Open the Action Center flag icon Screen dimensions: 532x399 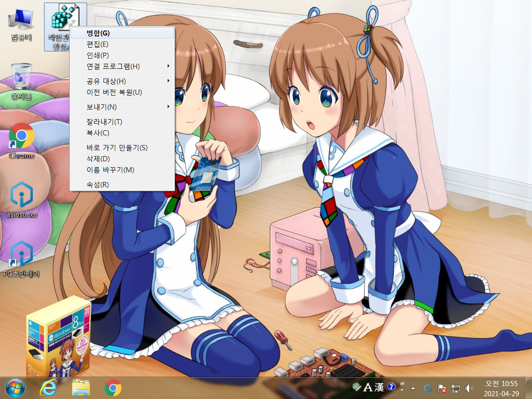pyautogui.click(x=442, y=388)
